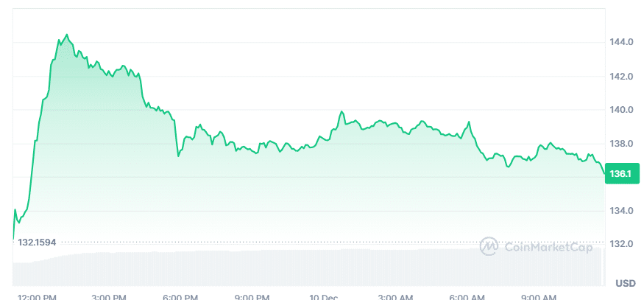The height and width of the screenshot is (300, 644).
Task: Select the 12:00 PM time axis marker
Action: pos(37,297)
